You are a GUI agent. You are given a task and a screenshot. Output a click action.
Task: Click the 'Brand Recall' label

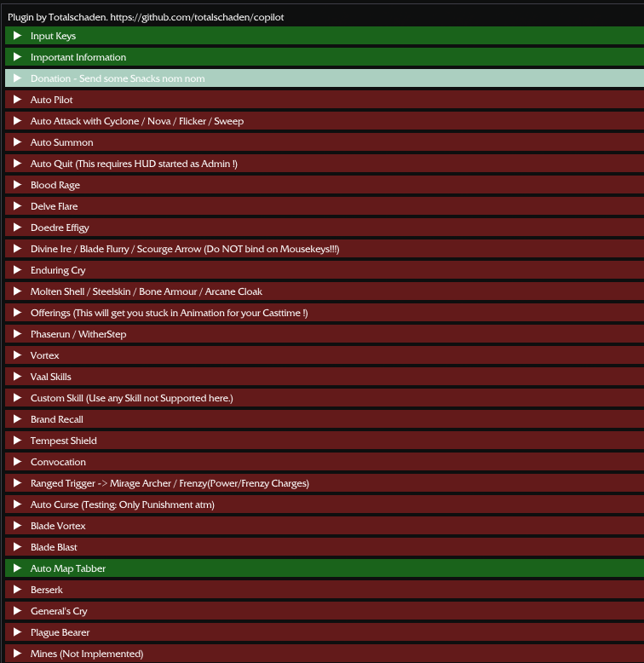[x=56, y=419]
